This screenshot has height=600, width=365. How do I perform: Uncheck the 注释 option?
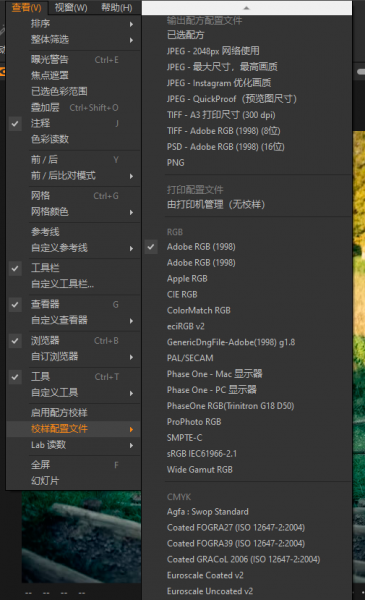pyautogui.click(x=74, y=123)
